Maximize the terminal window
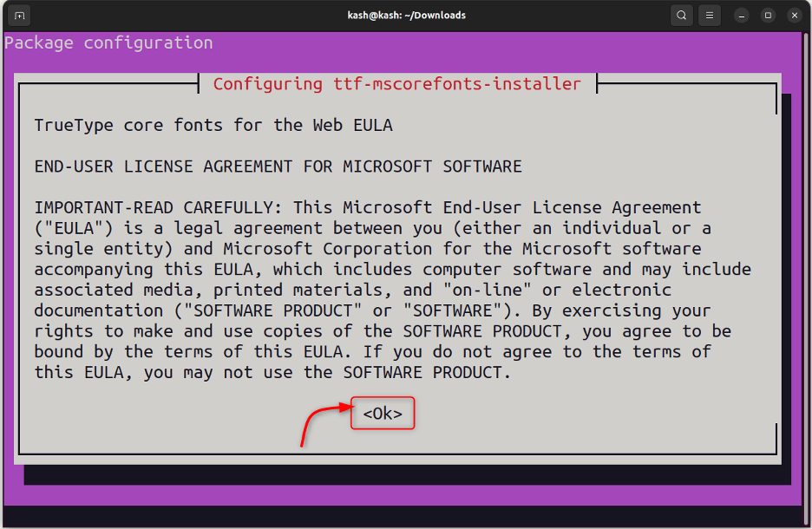The image size is (812, 529). coord(768,16)
